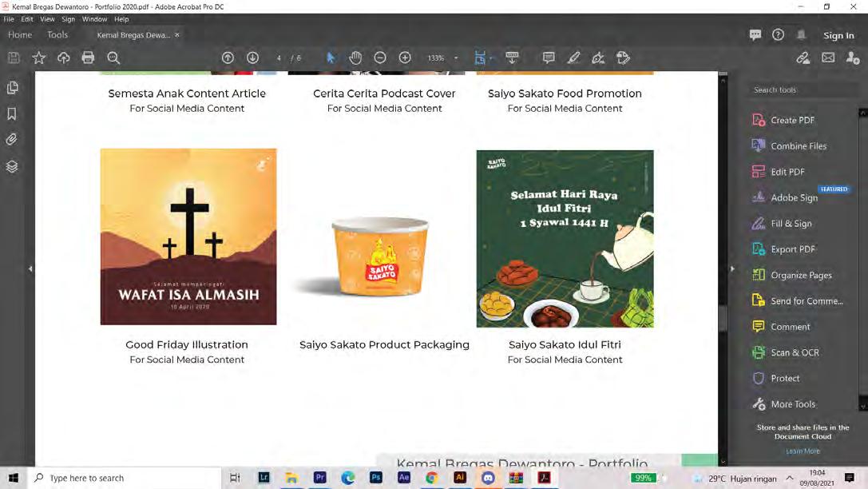The width and height of the screenshot is (868, 489).
Task: Send the file by email envelope icon
Action: pos(828,58)
